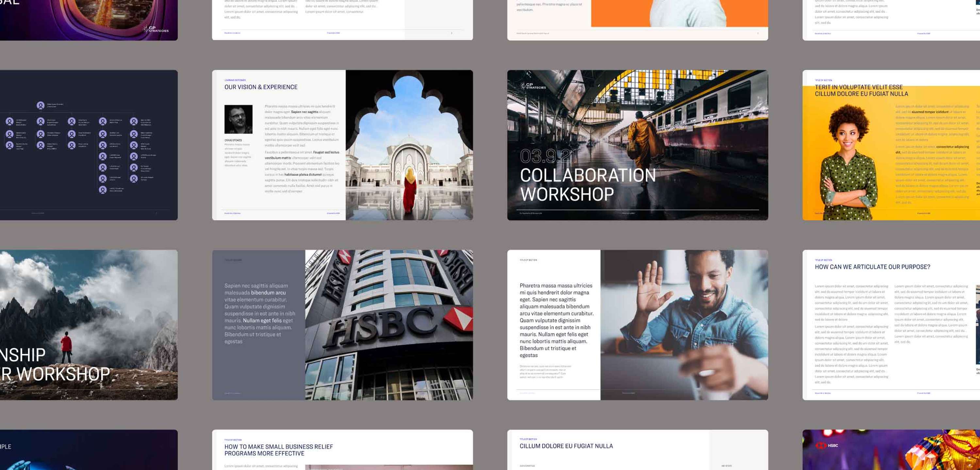Click the HSBC logo on the colorful festival slide
The width and height of the screenshot is (980, 470).
pyautogui.click(x=827, y=445)
